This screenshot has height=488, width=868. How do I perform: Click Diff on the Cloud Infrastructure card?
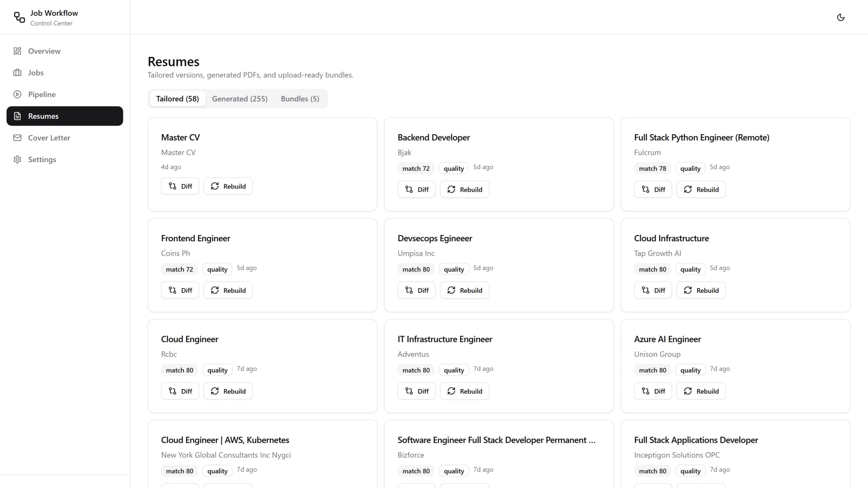pos(653,290)
